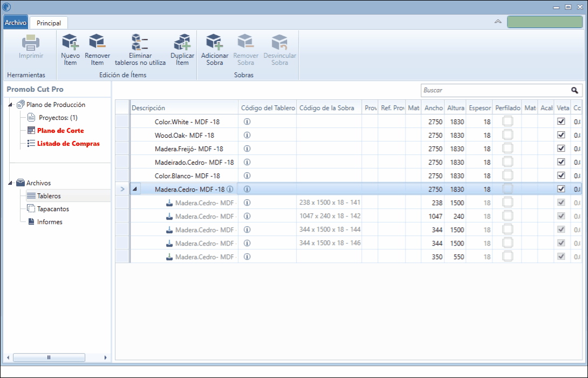Viewport: 588px width, 378px height.
Task: Click the Imprimir printer icon
Action: (31, 43)
